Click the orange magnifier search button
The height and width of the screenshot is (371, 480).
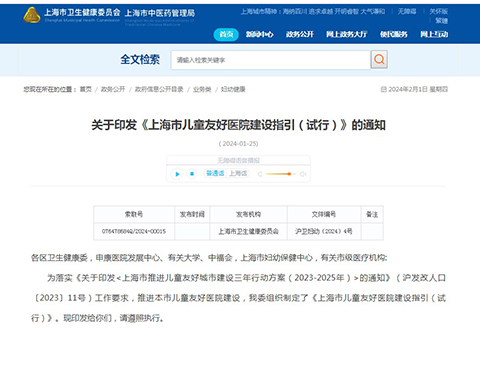click(x=379, y=60)
